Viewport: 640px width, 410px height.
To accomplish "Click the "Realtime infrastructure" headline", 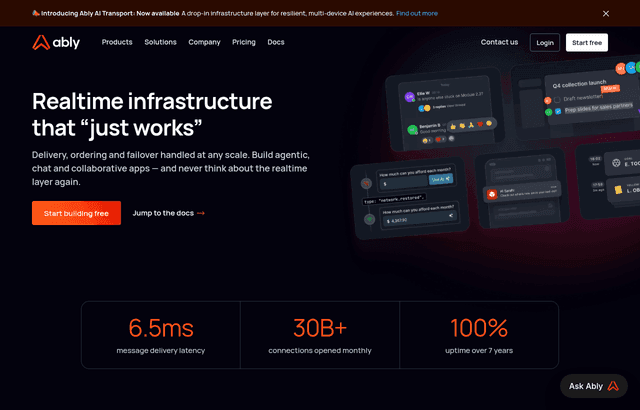I will point(152,114).
